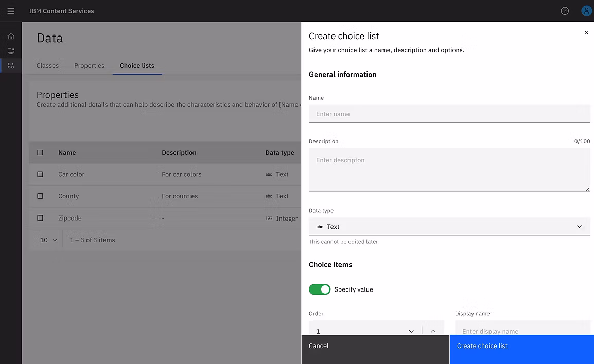594x364 pixels.
Task: Click the Text data type in County row
Action: (277, 196)
